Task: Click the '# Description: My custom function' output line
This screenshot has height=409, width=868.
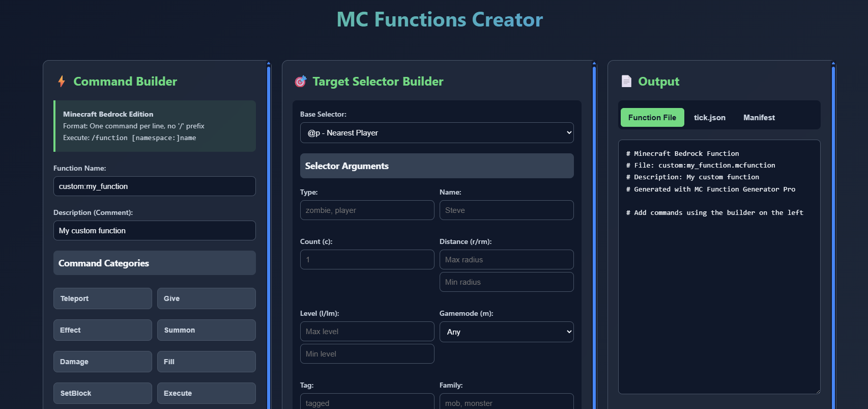Action: tap(692, 177)
